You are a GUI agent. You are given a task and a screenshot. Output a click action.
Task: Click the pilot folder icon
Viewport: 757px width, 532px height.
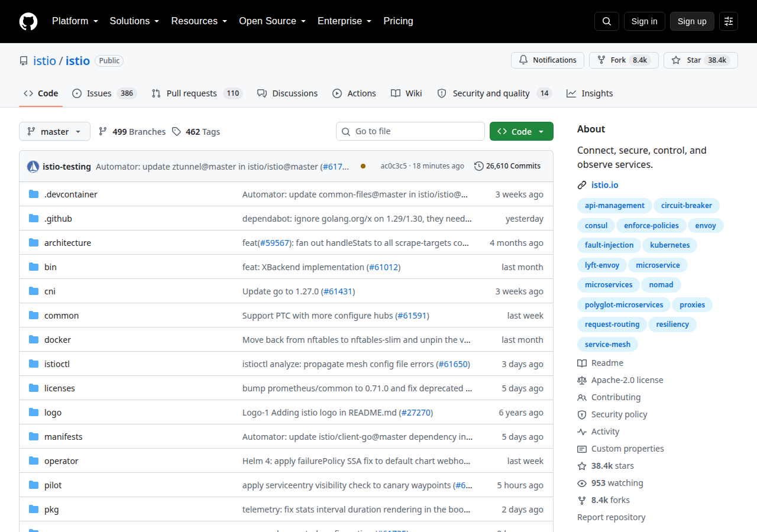(34, 485)
